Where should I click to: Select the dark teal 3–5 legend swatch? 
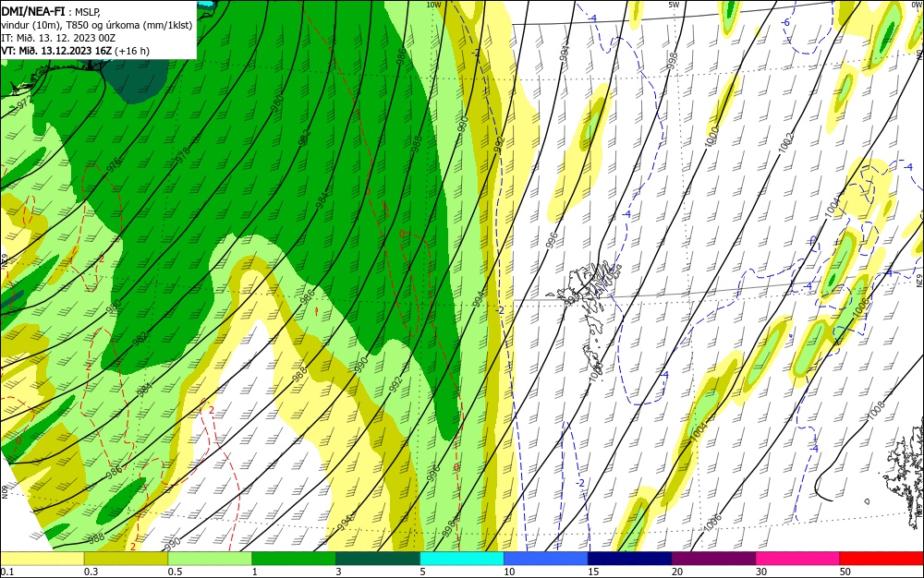(378, 559)
